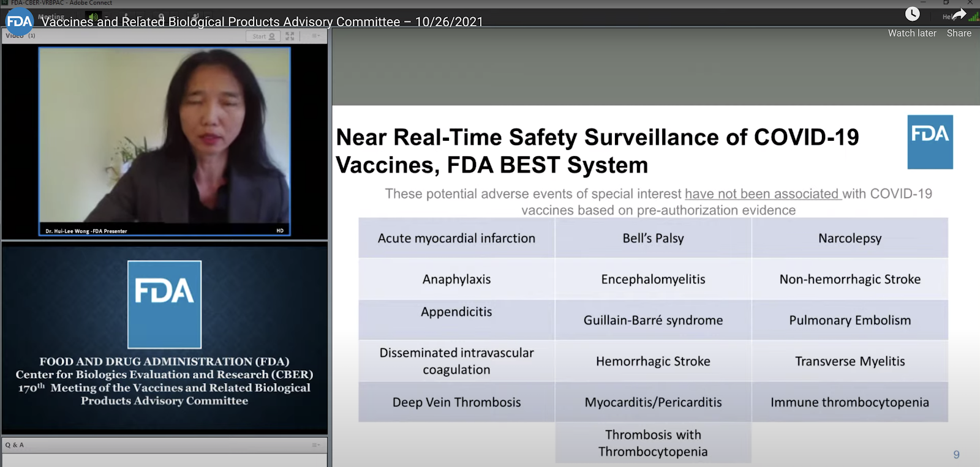Open the video title link
This screenshot has width=980, height=467.
262,22
